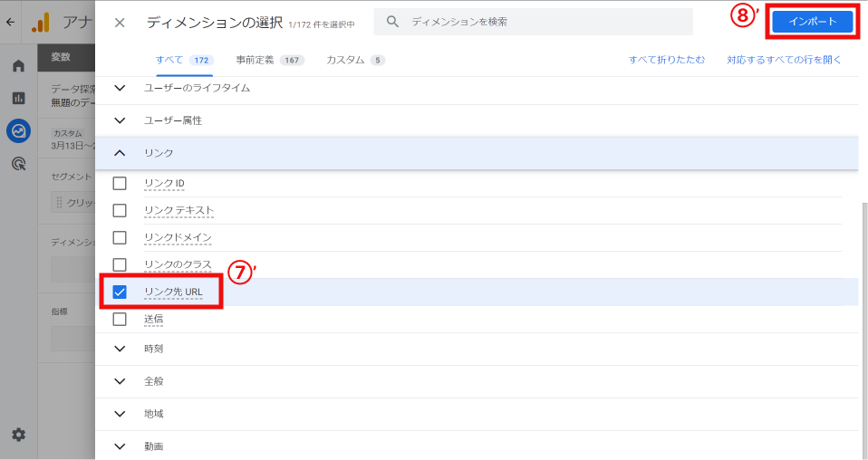Check the リンク テキスト checkbox
This screenshot has height=460, width=868.
[x=120, y=210]
